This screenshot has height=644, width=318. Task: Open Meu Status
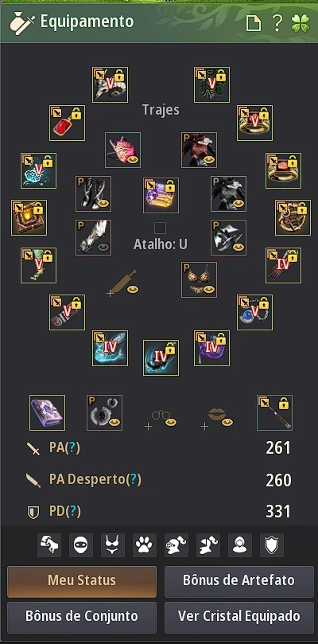pyautogui.click(x=82, y=581)
